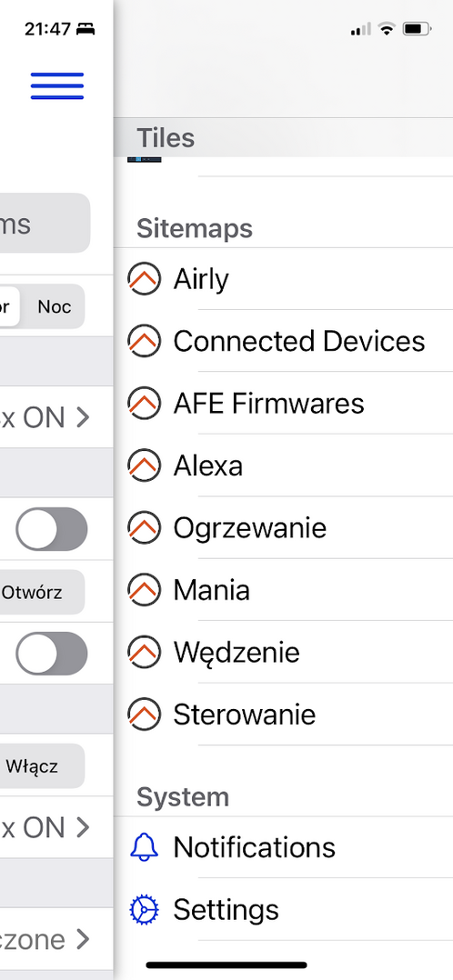Tap the Settings gear icon
The image size is (453, 980).
[x=145, y=909]
